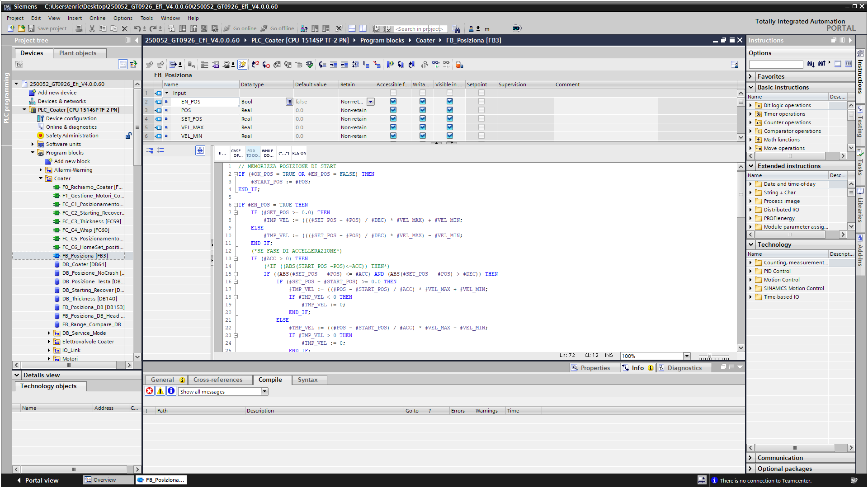Split editor space horizontally icon
The width and height of the screenshot is (868, 488).
coord(352,28)
